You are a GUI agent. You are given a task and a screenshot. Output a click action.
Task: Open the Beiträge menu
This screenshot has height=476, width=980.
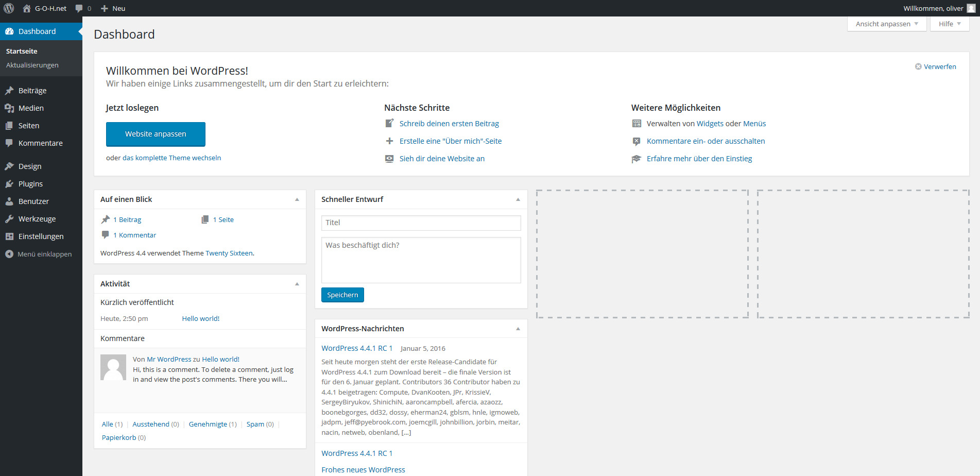[x=41, y=91]
